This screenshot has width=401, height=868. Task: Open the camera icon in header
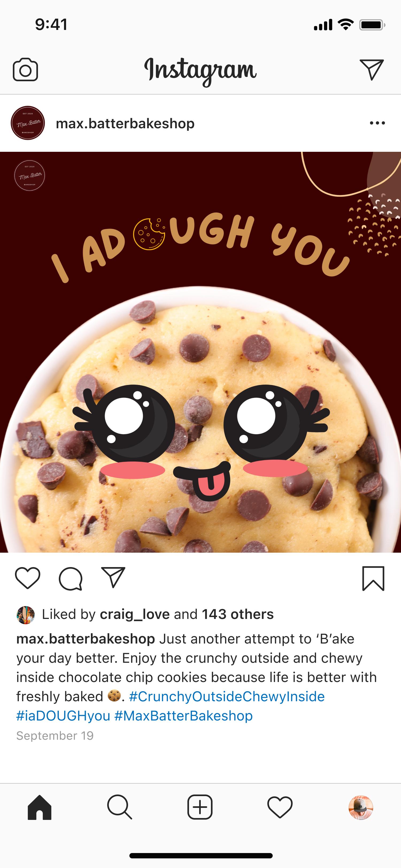pos(25,69)
